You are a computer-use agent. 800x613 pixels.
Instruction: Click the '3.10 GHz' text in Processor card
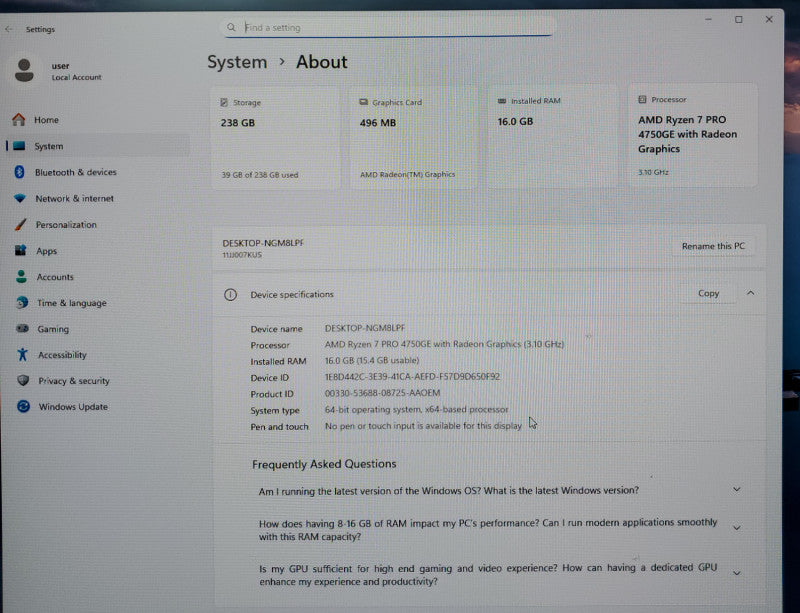[653, 172]
